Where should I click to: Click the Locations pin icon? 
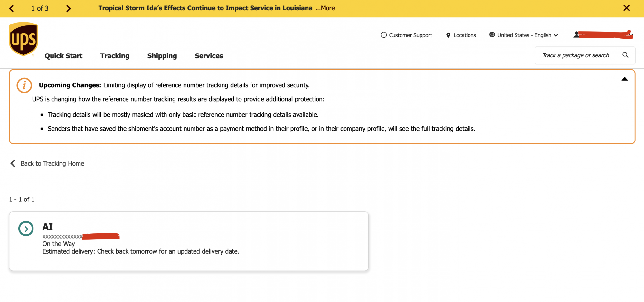(x=448, y=35)
